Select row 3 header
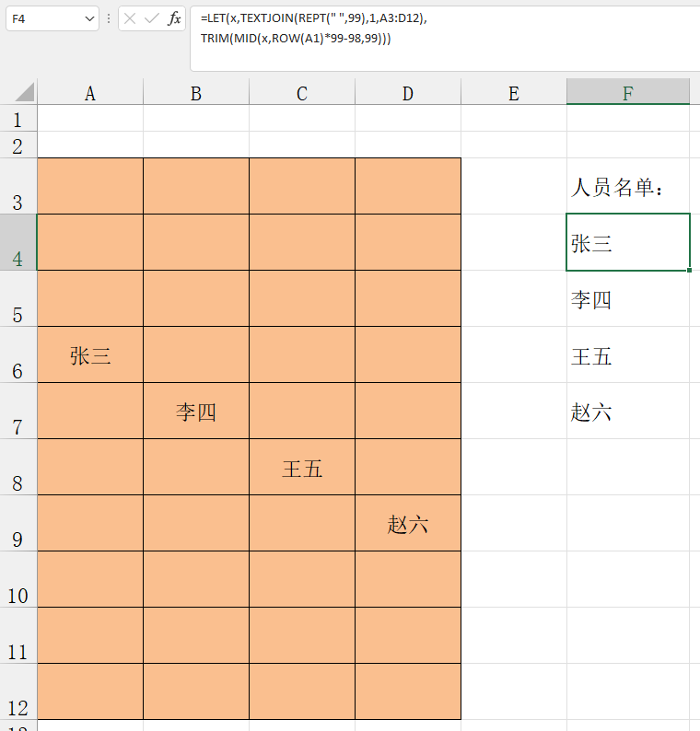 coord(18,186)
